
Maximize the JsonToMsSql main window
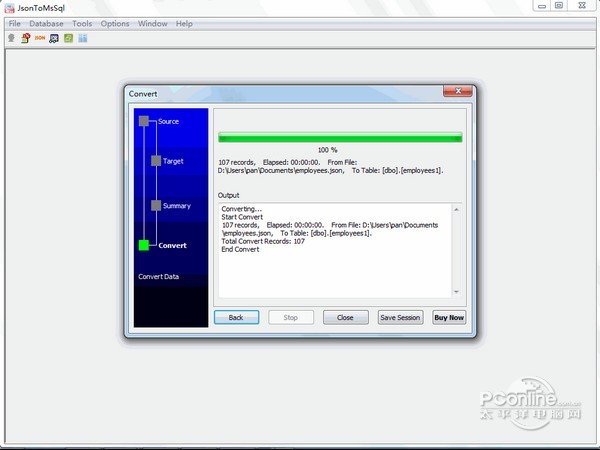tap(559, 6)
